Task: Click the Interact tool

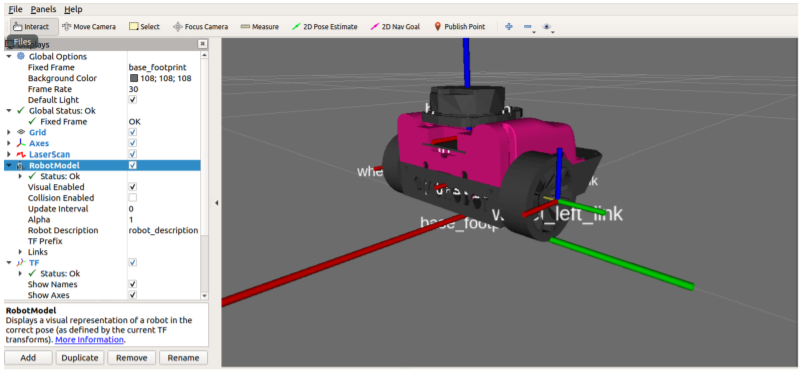Action: coord(31,27)
